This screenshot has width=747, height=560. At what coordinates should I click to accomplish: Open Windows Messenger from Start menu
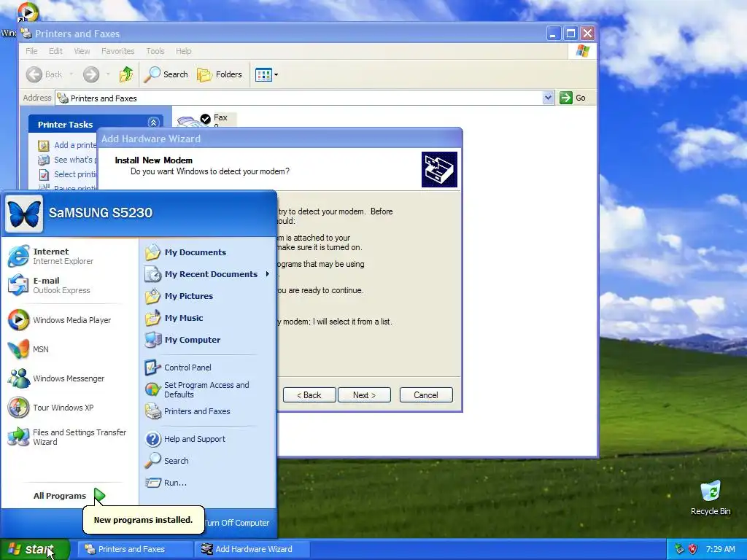(x=56, y=378)
